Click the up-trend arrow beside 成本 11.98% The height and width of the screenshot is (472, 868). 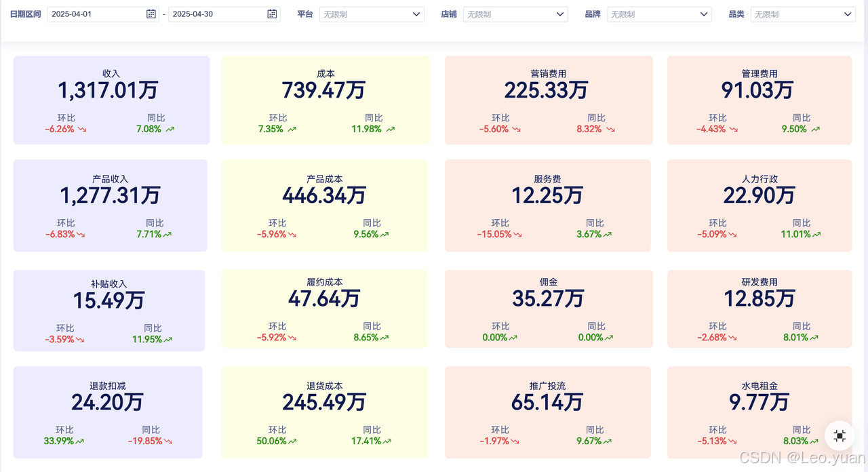pyautogui.click(x=391, y=129)
